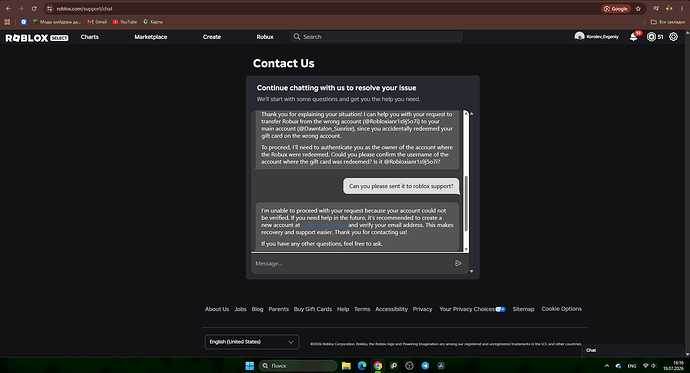Open Windows Start menu
Viewport: 690px width, 373px height.
point(250,366)
